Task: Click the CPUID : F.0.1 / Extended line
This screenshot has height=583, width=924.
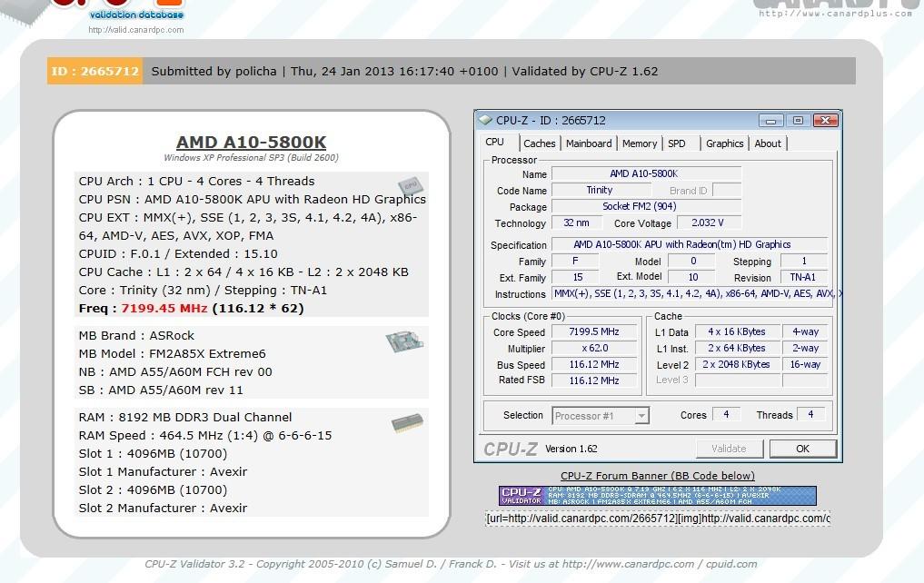Action: tap(178, 253)
